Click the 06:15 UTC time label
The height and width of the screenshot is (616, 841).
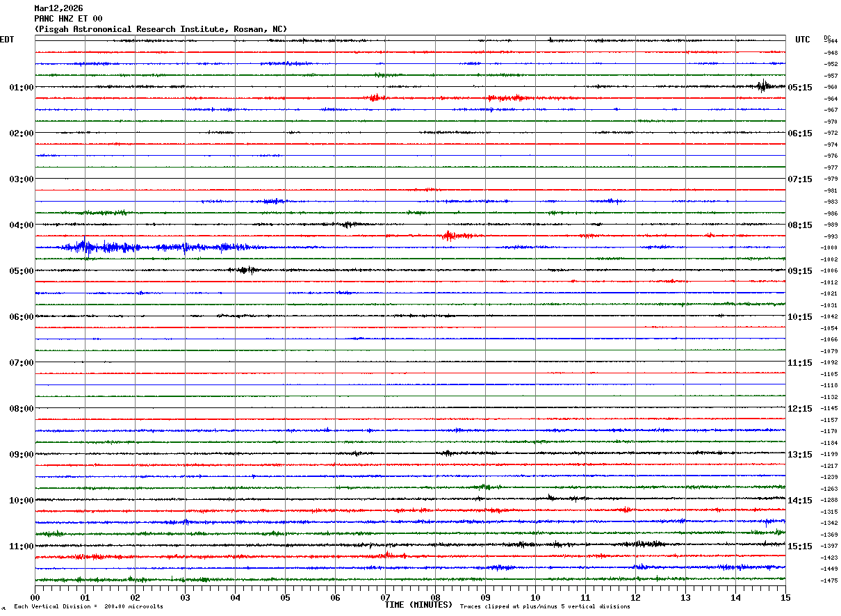(x=801, y=133)
